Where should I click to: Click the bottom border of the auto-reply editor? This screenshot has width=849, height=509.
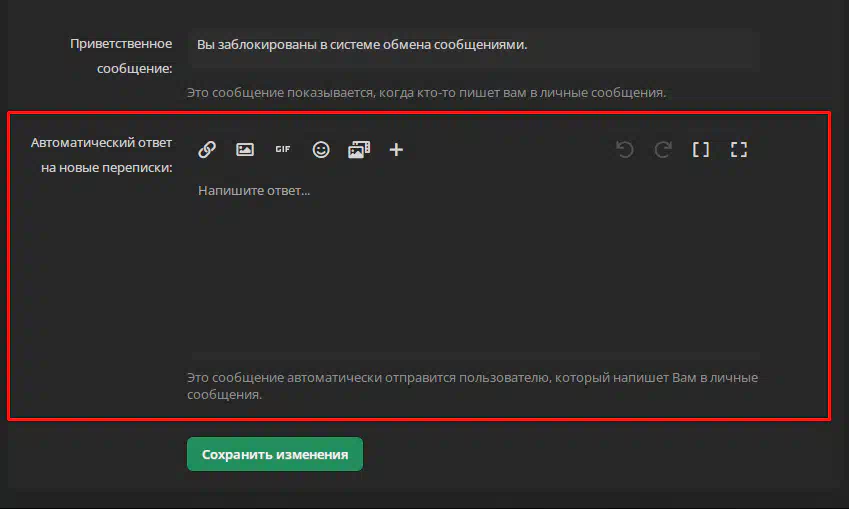[x=474, y=354]
